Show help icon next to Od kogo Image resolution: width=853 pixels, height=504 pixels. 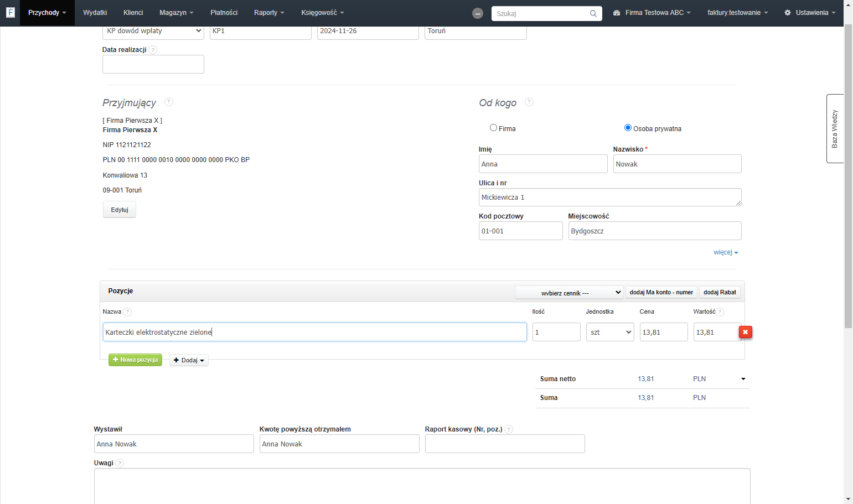pos(529,102)
